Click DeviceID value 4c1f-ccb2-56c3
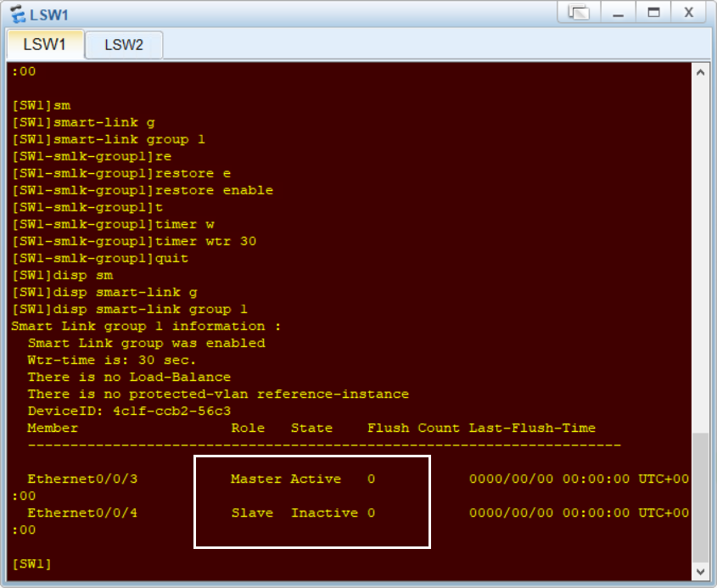The height and width of the screenshot is (588, 717). pyautogui.click(x=172, y=411)
